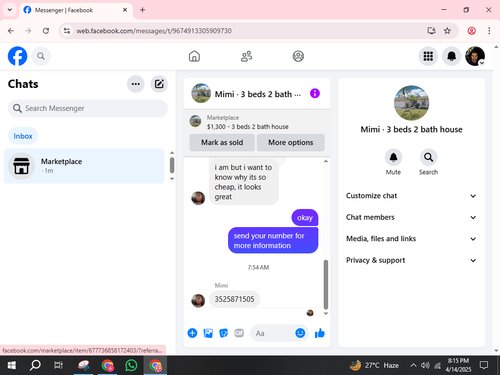The height and width of the screenshot is (375, 500).
Task: Click the message text field Aa
Action: click(x=273, y=333)
